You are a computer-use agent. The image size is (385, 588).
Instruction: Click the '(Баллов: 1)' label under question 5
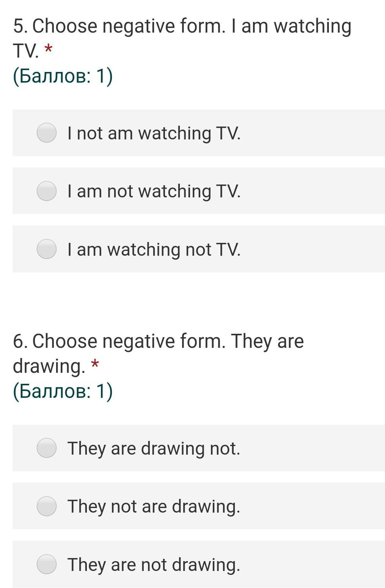tap(63, 76)
